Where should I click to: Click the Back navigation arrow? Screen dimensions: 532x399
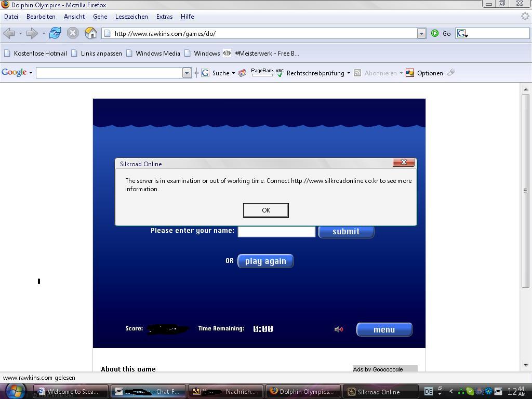[x=9, y=33]
